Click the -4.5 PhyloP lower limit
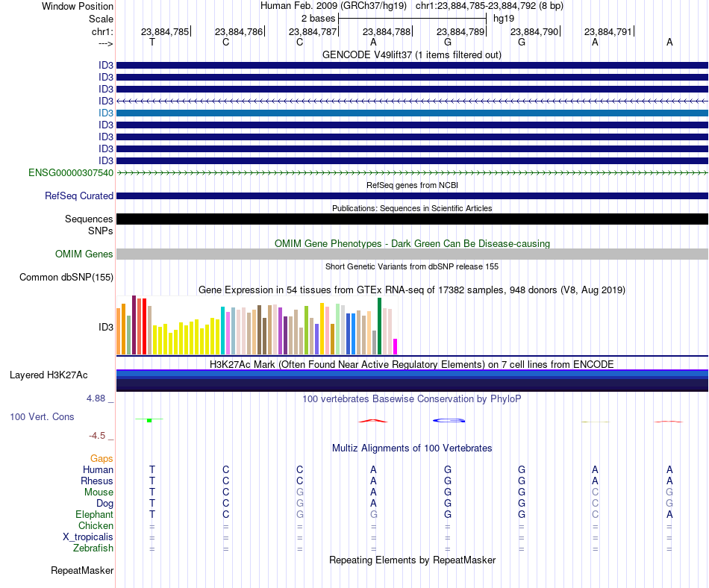The height and width of the screenshot is (588, 709). (x=97, y=435)
